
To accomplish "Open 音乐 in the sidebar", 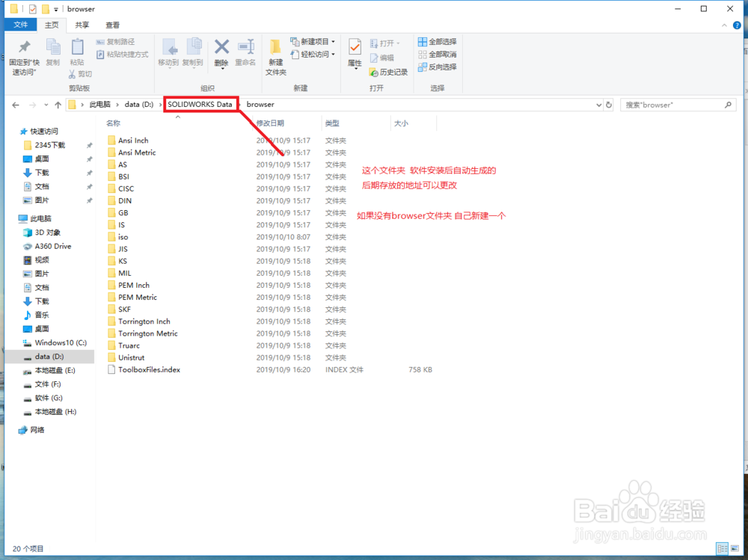I will (x=41, y=315).
